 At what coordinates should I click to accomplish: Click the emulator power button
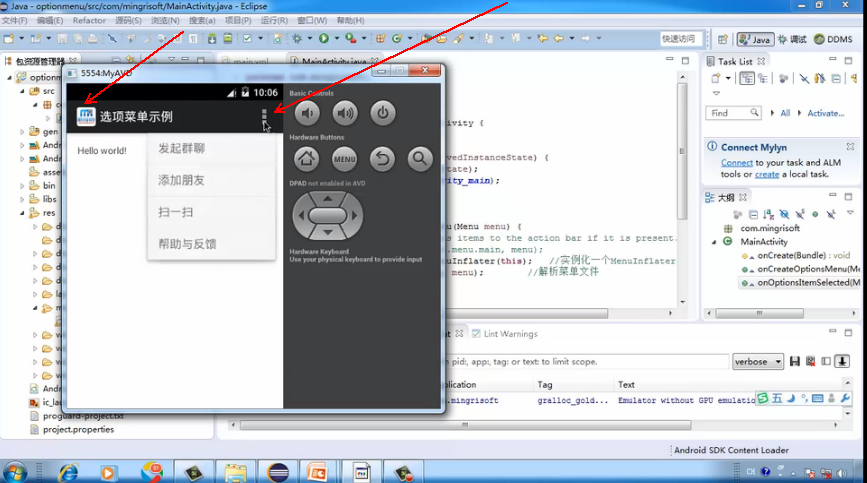coord(383,113)
